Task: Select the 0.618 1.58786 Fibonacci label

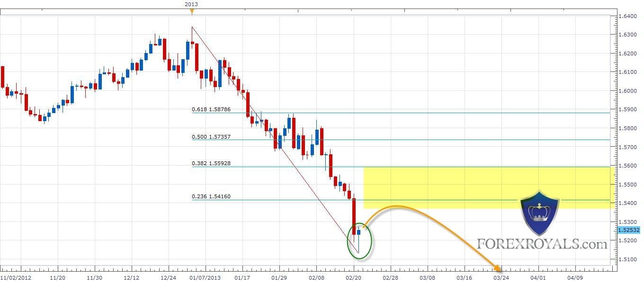Action: click(x=211, y=109)
